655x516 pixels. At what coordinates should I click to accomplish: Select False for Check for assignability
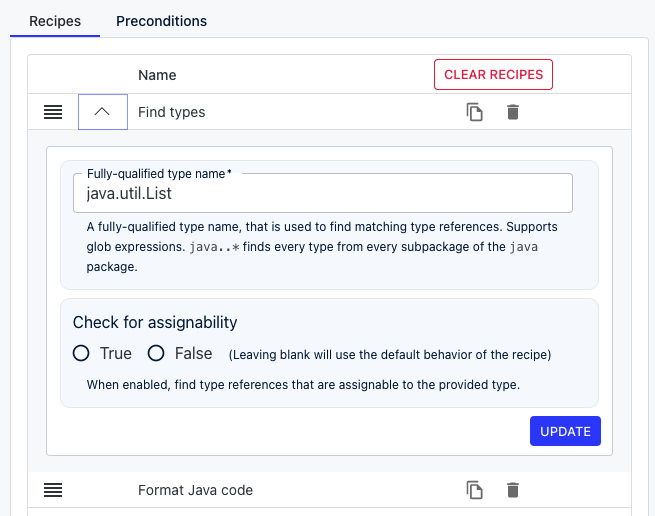(156, 353)
